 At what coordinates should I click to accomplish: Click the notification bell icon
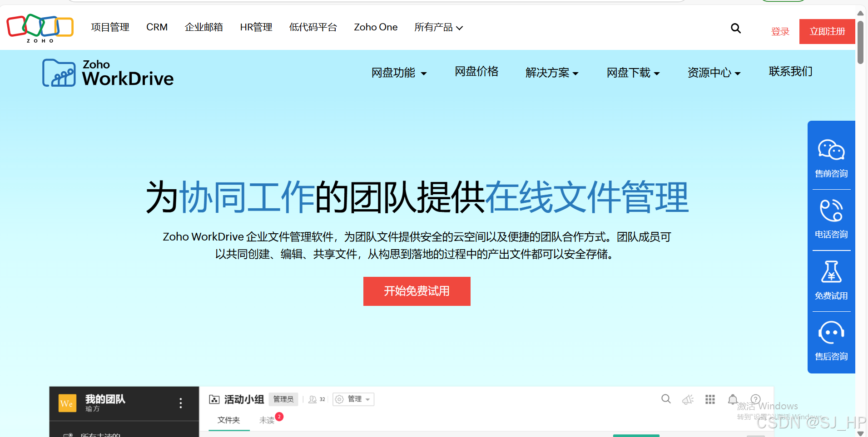(x=733, y=399)
